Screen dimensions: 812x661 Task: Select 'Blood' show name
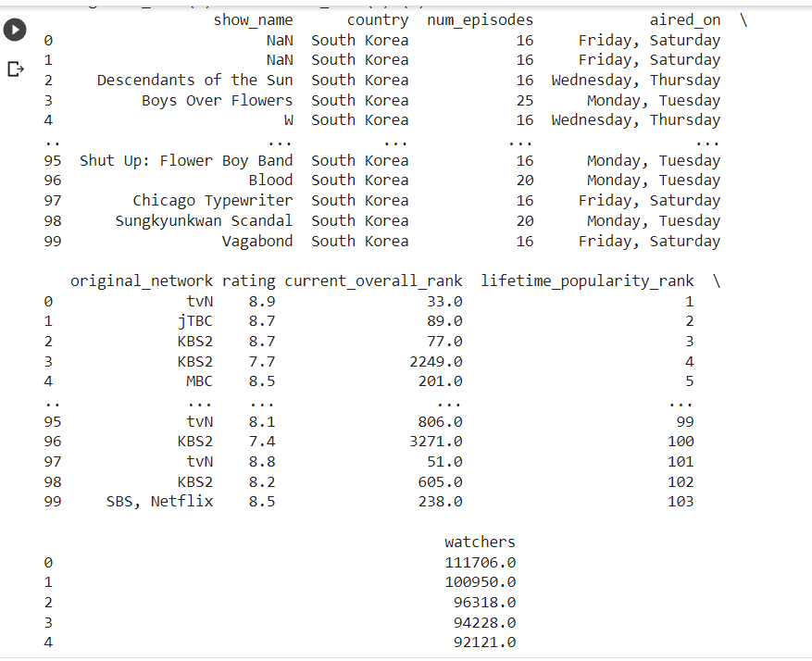[x=271, y=181]
